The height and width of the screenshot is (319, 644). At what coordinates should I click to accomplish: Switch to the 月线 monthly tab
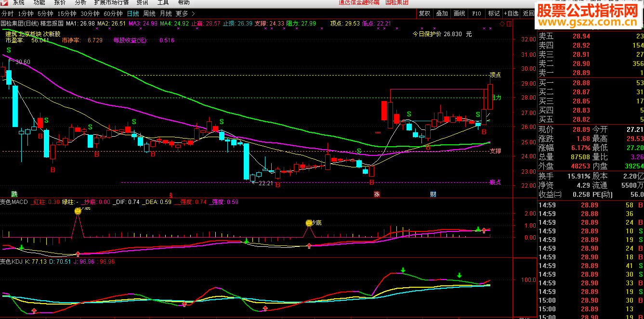coord(166,13)
